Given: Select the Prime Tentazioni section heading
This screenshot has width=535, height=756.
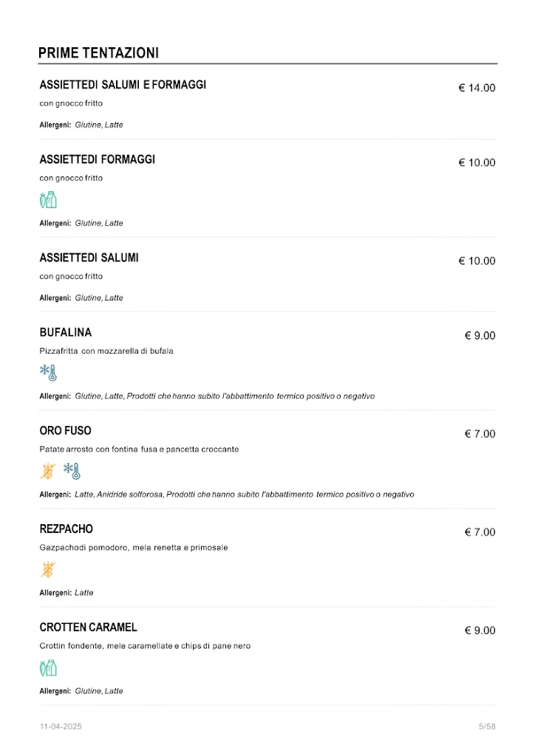Looking at the screenshot, I should (x=98, y=53).
